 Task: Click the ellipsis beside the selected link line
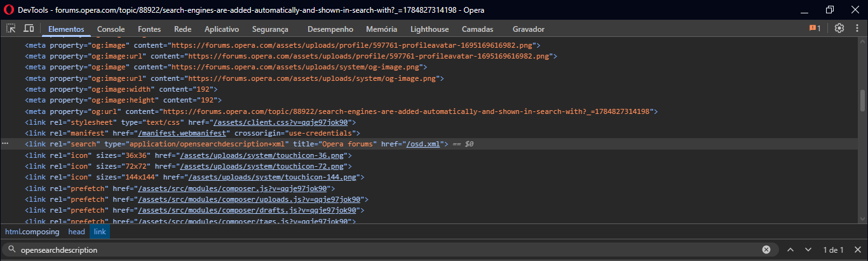click(5, 145)
